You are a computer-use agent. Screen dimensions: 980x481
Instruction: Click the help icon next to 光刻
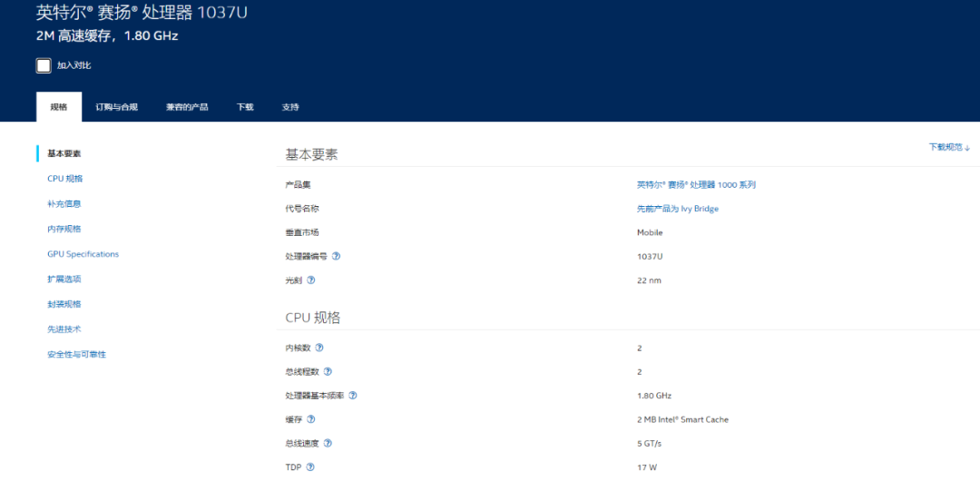310,280
